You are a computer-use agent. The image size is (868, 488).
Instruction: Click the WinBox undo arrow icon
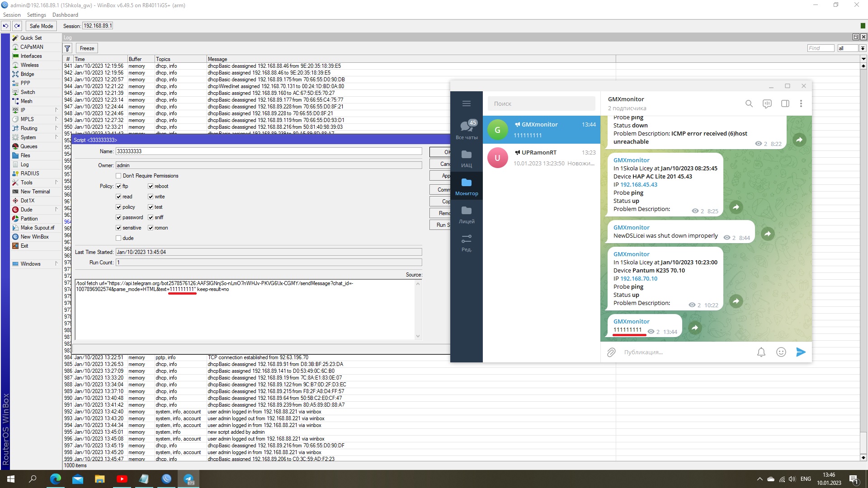coord(6,26)
